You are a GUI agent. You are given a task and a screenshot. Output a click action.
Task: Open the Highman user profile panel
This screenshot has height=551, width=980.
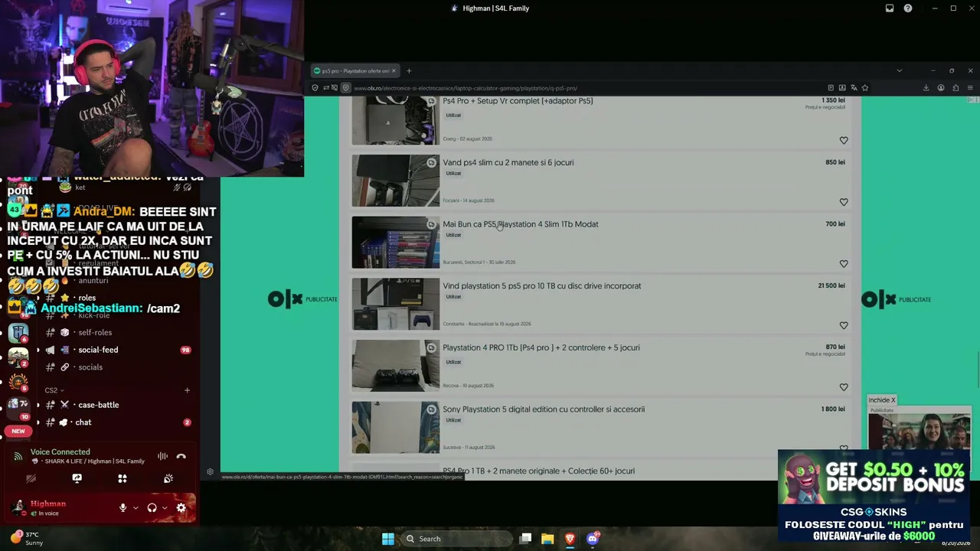[x=47, y=507]
